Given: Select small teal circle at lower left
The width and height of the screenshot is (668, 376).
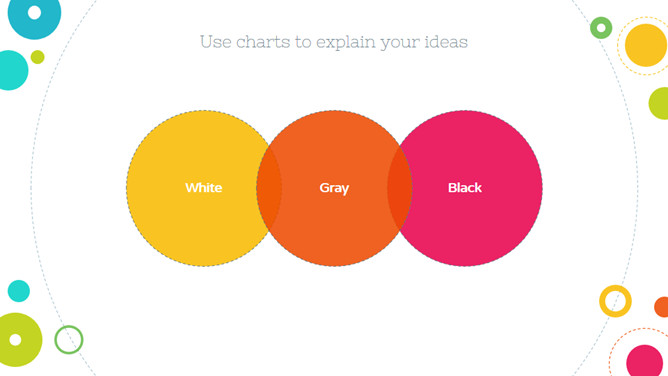Looking at the screenshot, I should (19, 291).
